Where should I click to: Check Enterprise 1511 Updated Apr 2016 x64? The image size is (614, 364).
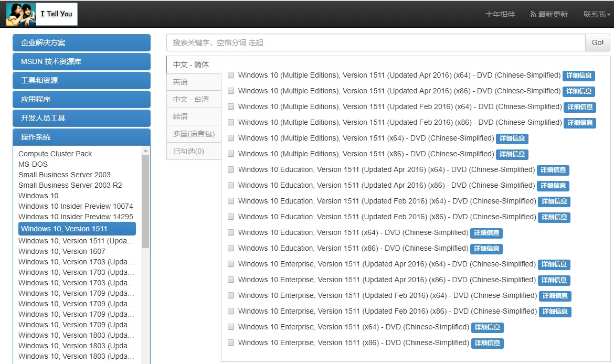231,264
